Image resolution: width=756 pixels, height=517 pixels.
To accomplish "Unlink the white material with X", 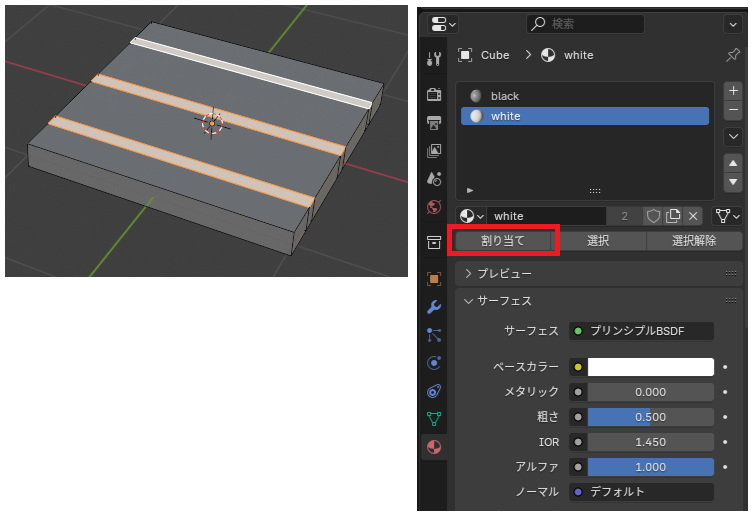I will 693,216.
